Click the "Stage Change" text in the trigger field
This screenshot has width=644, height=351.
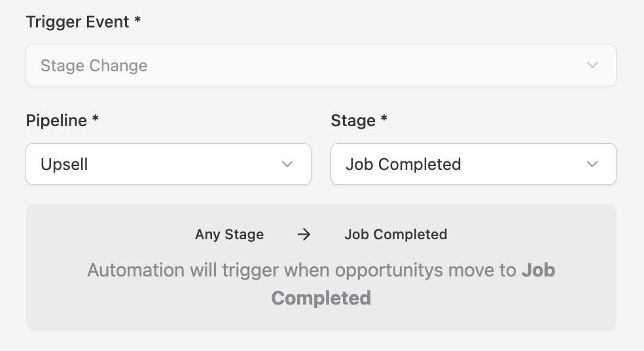(x=94, y=65)
